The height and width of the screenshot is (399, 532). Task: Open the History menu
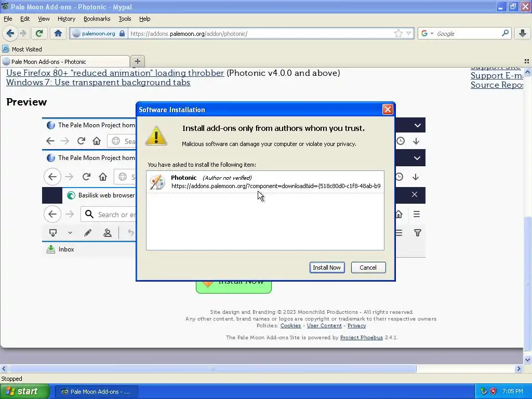[66, 19]
